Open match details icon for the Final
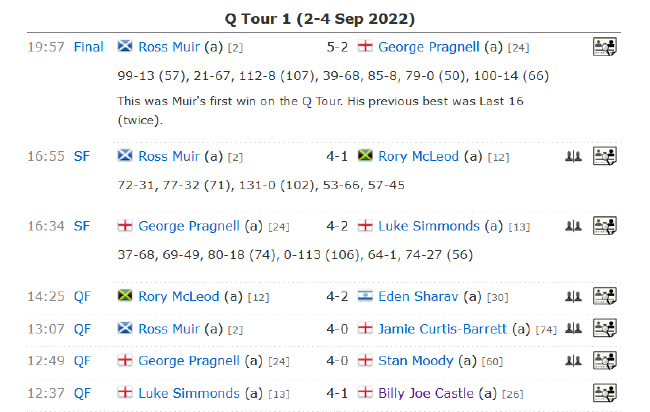This screenshot has width=650, height=412. 604,46
